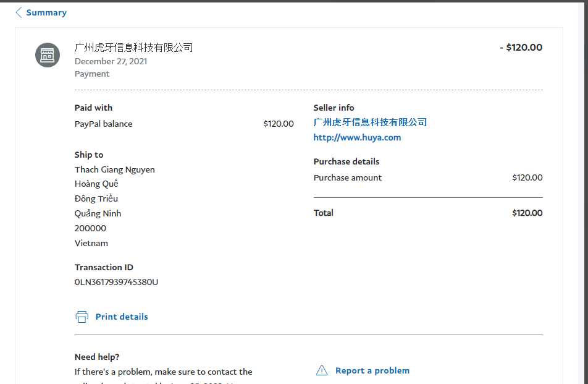Click the Transaction ID label
This screenshot has width=588, height=384.
(x=104, y=267)
